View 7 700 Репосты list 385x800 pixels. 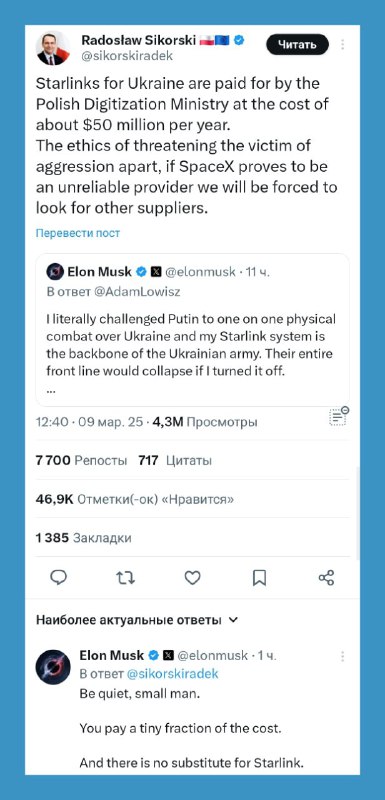point(82,461)
